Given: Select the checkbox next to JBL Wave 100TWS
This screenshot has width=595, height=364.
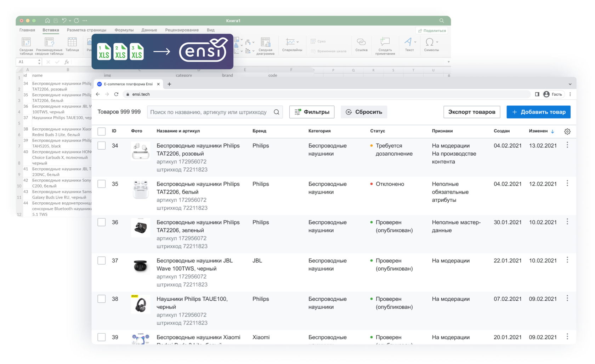Looking at the screenshot, I should point(101,260).
